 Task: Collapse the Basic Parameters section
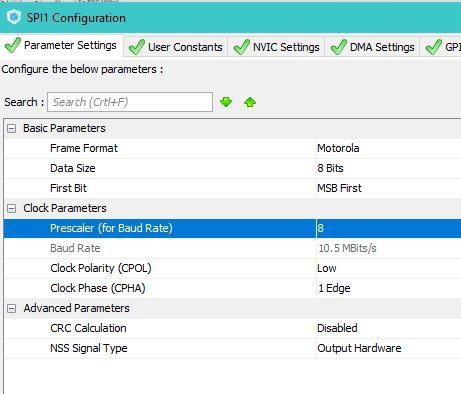pos(11,128)
